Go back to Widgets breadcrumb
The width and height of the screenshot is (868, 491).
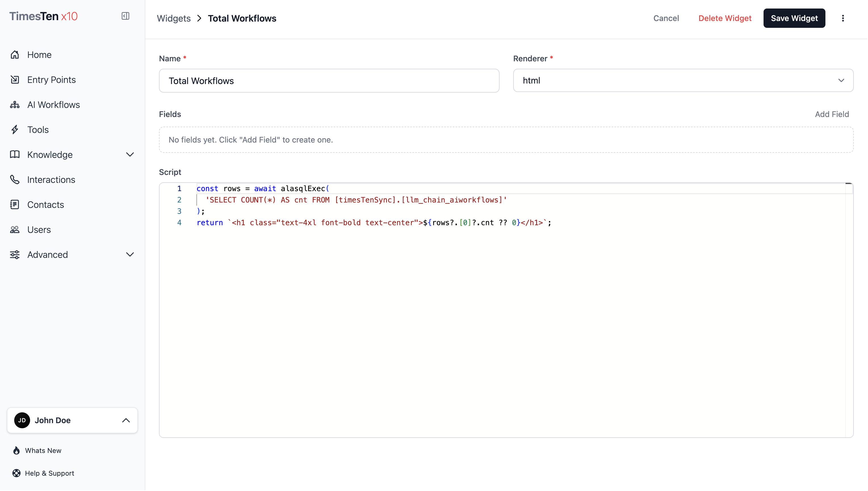(x=173, y=18)
